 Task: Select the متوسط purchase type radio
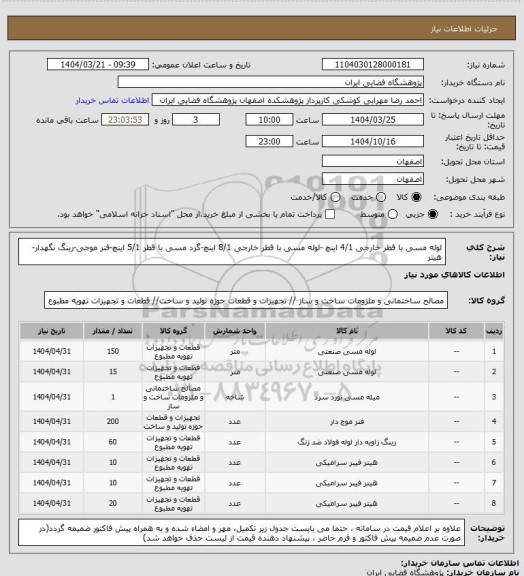(393, 214)
